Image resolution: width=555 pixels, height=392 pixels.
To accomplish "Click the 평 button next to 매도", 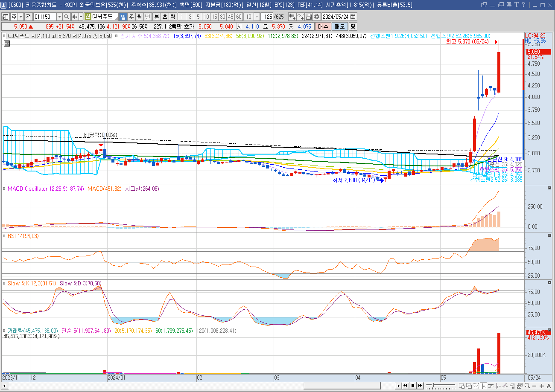I will pos(353,26).
